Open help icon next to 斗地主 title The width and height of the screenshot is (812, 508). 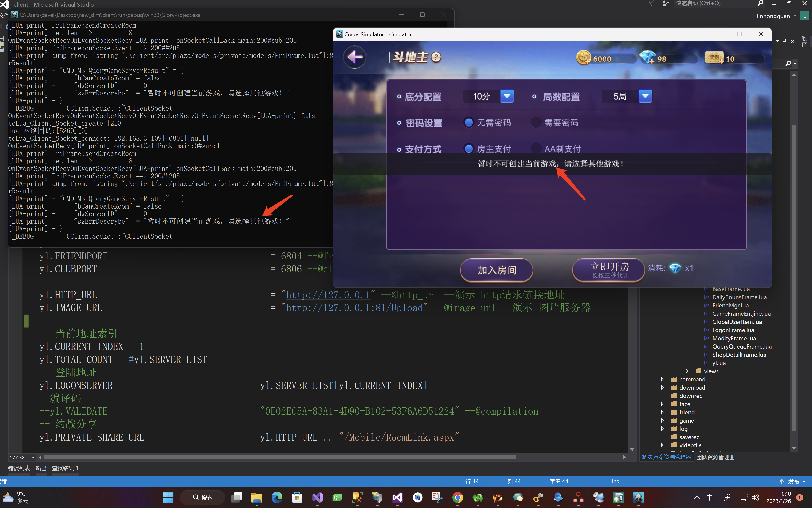(x=436, y=58)
